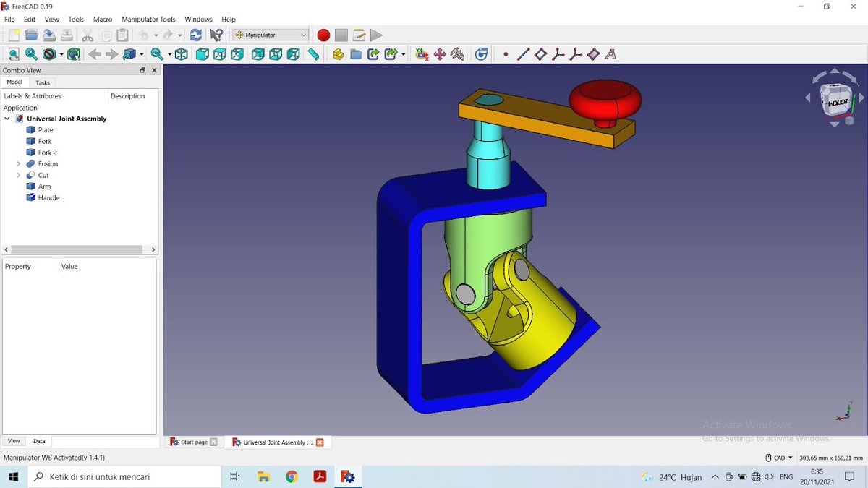The image size is (868, 488).
Task: Switch to Right view icon
Action: click(237, 54)
